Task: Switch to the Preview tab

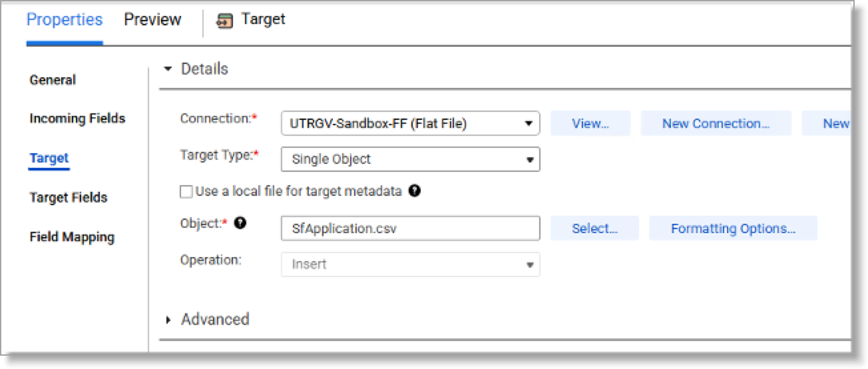Action: click(152, 20)
